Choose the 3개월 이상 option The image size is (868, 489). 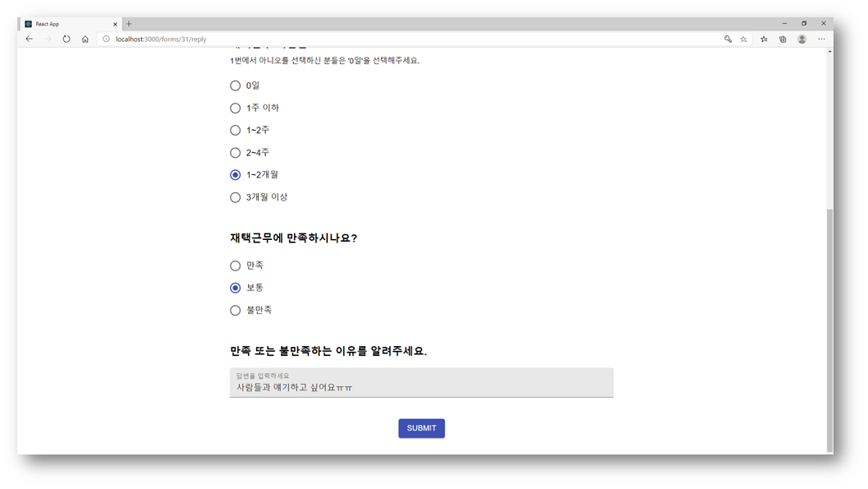235,197
